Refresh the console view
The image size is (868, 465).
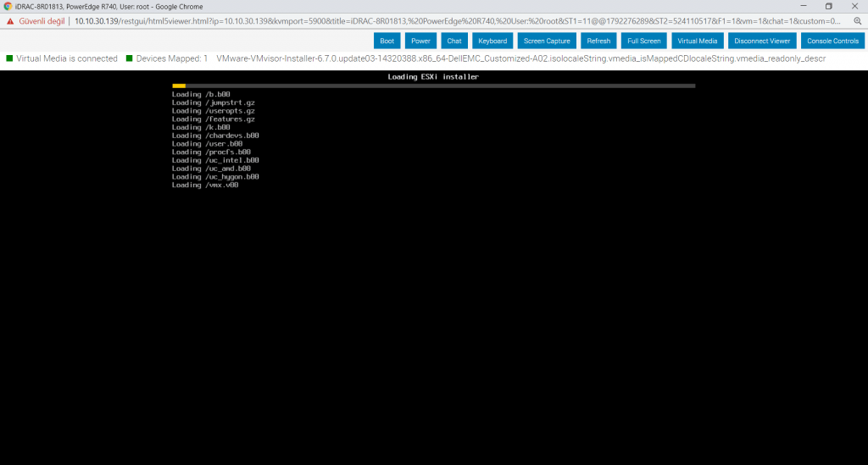598,41
